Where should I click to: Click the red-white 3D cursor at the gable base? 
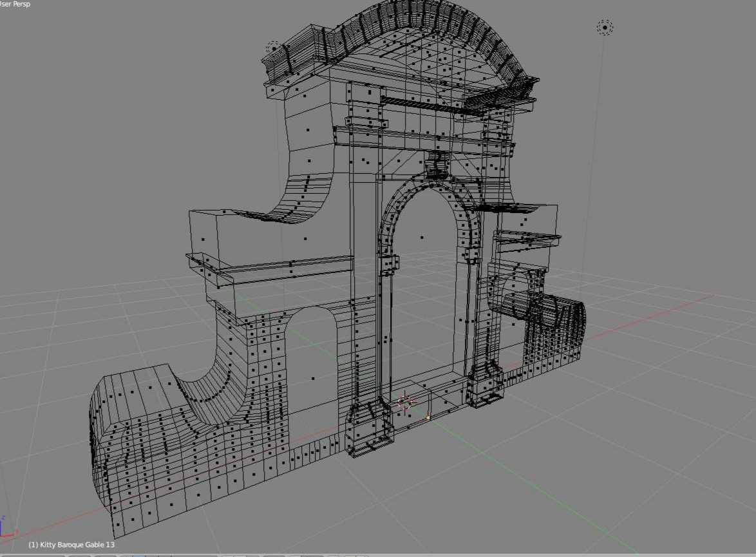coord(406,402)
